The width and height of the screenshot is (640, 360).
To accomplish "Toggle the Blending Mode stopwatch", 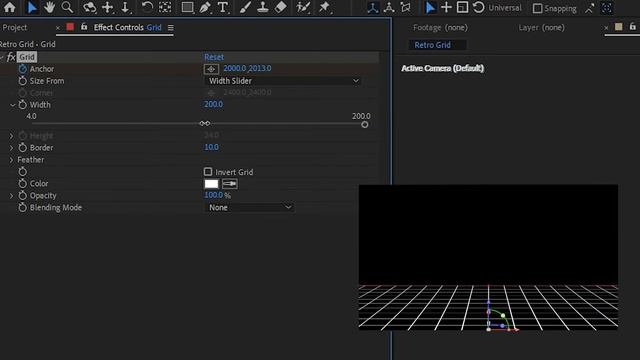I will (x=22, y=207).
